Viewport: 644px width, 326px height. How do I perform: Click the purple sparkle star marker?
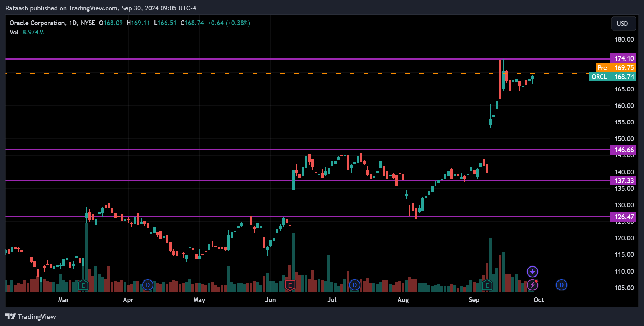click(x=532, y=271)
